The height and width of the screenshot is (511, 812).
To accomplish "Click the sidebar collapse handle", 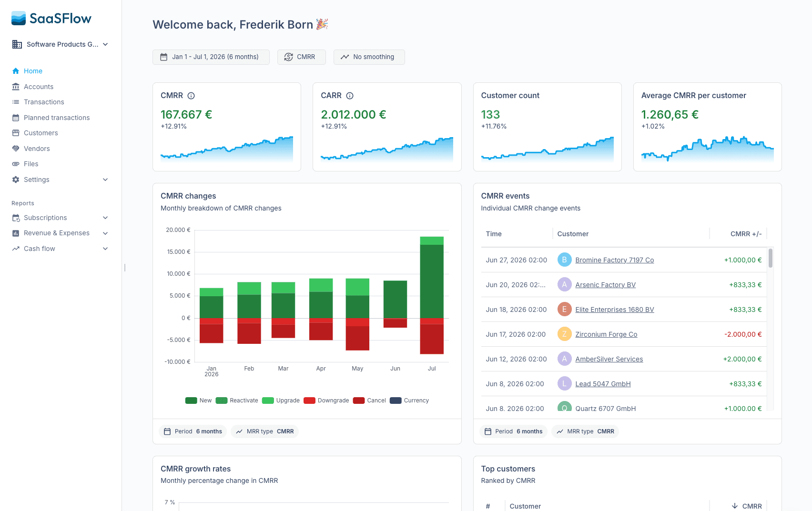I will coord(125,268).
